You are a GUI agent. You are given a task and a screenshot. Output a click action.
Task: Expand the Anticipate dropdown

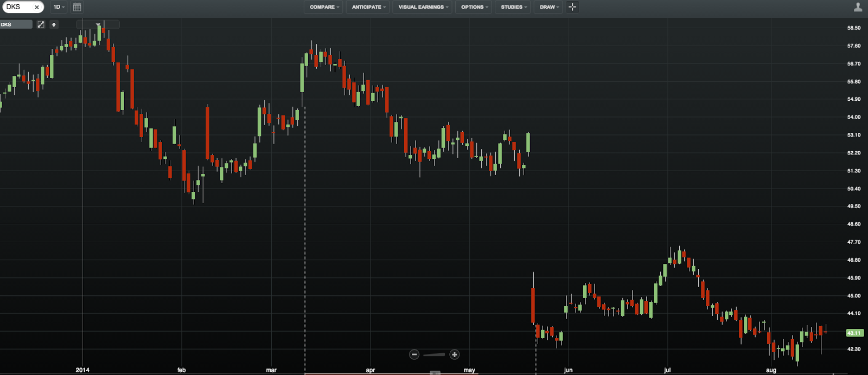(x=368, y=7)
